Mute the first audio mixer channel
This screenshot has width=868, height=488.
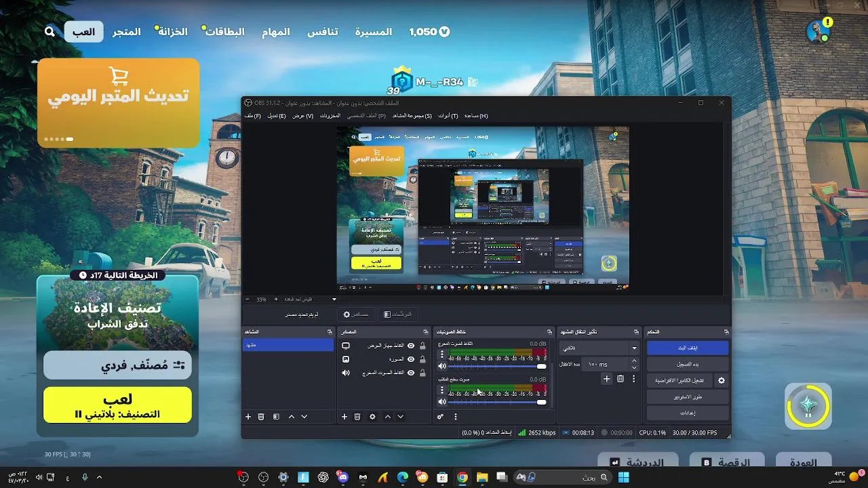pyautogui.click(x=442, y=366)
